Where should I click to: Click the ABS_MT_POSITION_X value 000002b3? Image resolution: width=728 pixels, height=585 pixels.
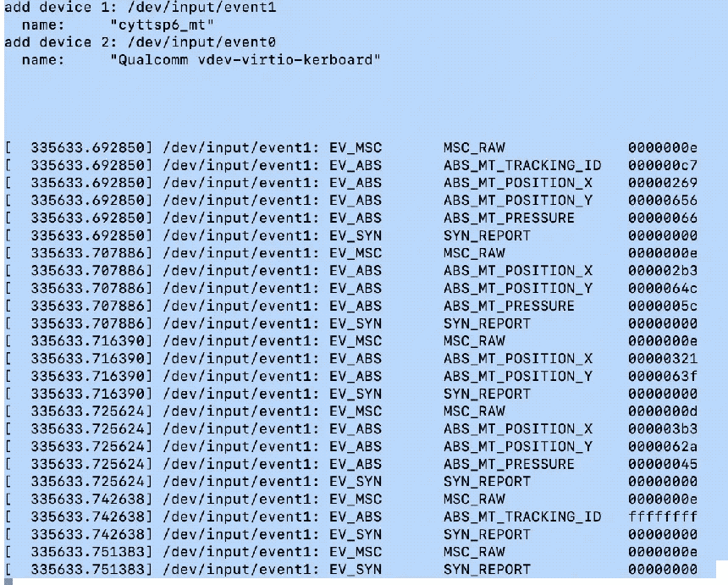click(663, 271)
